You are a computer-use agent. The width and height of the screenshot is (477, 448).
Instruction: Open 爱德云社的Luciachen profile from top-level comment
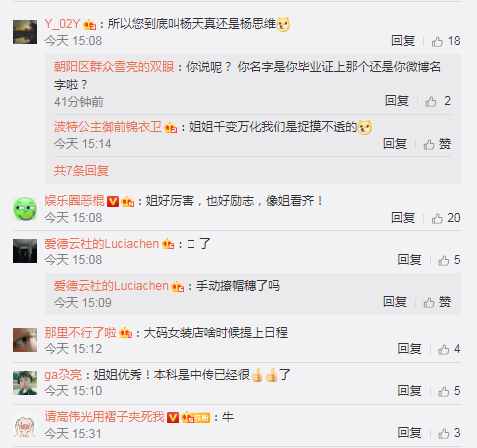(x=102, y=244)
